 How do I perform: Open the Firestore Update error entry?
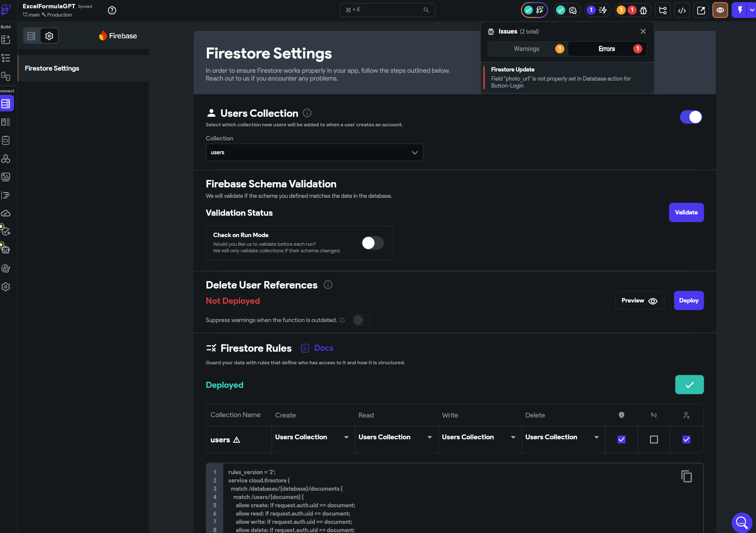pos(567,78)
